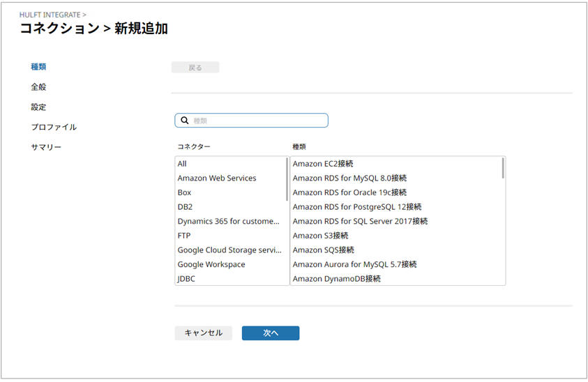588x382 pixels.
Task: Pick Amazon DynamoDB接続 from list
Action: coord(336,279)
